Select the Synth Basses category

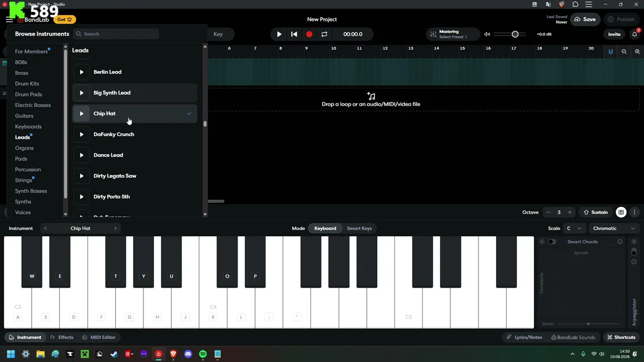tap(31, 191)
